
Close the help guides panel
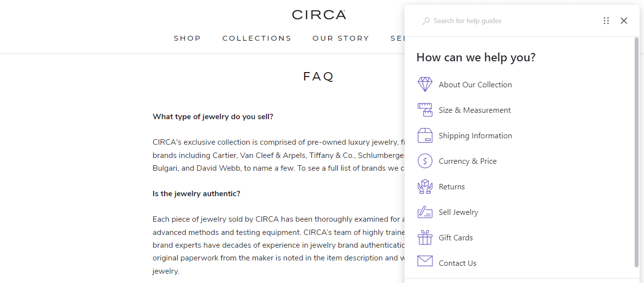tap(623, 21)
